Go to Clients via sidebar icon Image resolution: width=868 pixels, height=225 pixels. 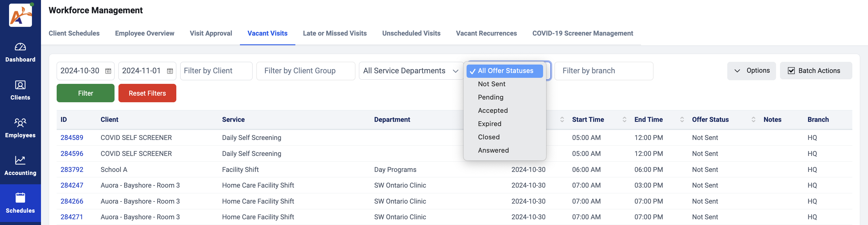pyautogui.click(x=20, y=85)
